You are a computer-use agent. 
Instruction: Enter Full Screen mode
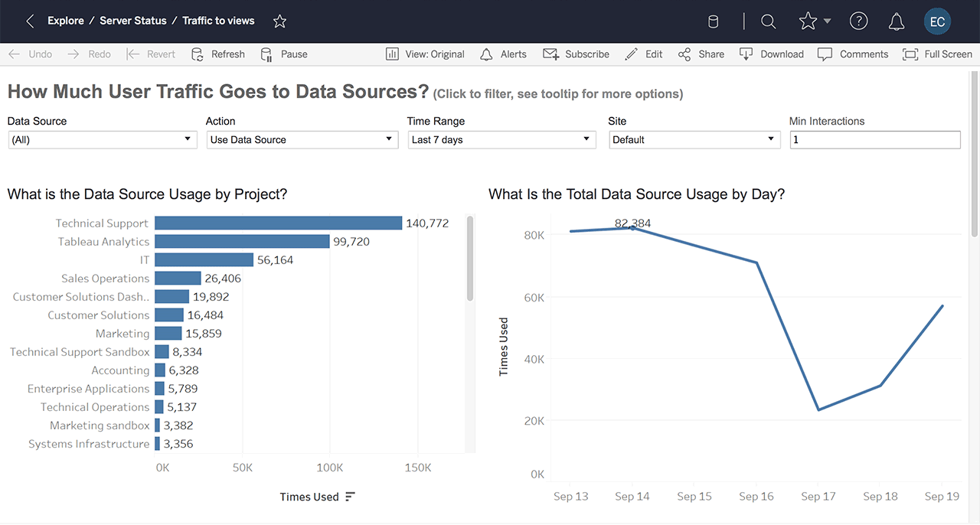click(x=937, y=54)
